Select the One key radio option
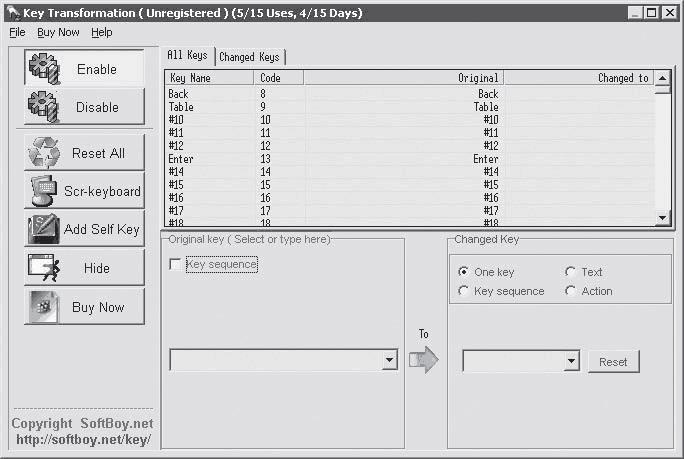 [x=463, y=272]
